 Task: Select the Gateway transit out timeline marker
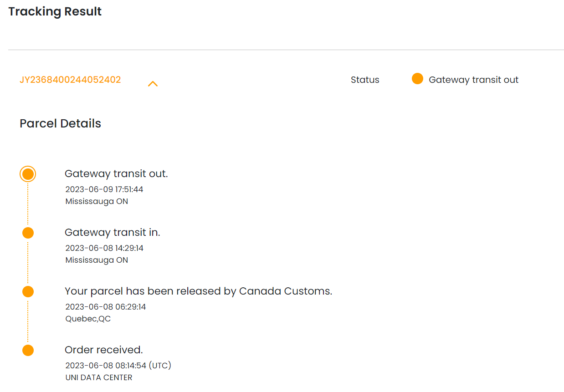pyautogui.click(x=28, y=174)
